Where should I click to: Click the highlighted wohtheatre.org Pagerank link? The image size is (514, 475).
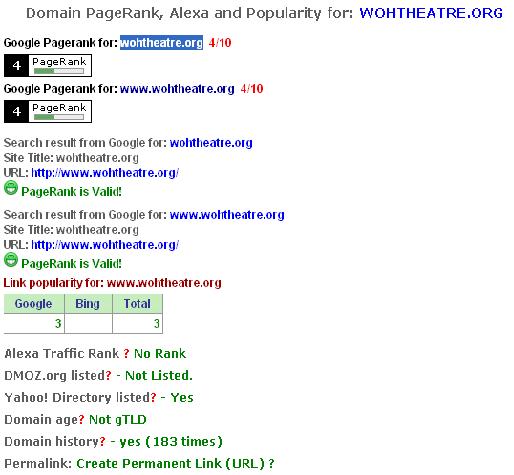pos(161,43)
